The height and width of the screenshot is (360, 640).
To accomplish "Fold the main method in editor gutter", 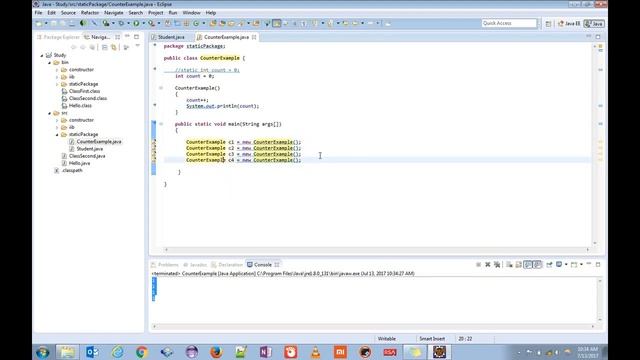I will pos(161,124).
